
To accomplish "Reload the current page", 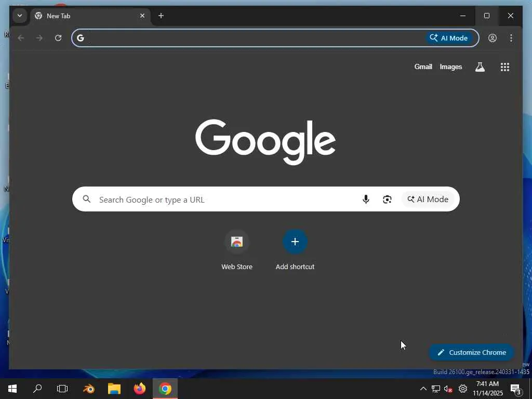I will [58, 38].
